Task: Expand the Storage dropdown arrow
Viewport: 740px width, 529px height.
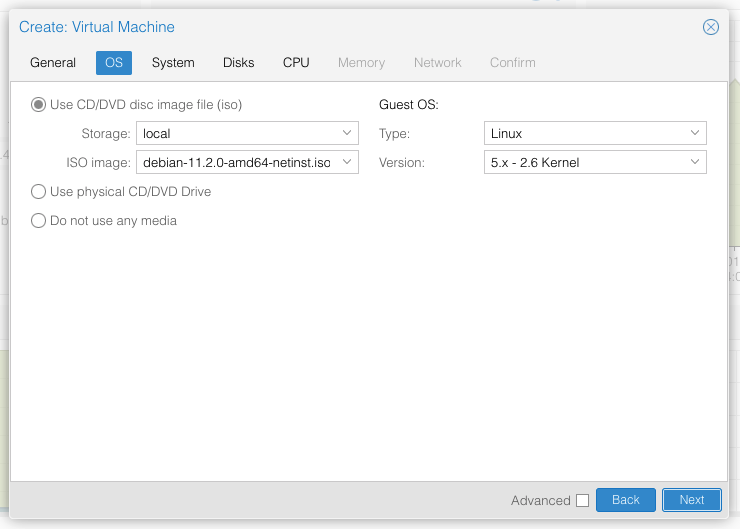Action: pyautogui.click(x=347, y=133)
